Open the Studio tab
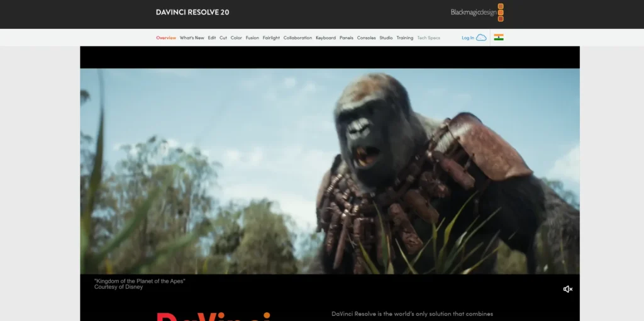Screen dimensions: 644x321 tap(386, 38)
